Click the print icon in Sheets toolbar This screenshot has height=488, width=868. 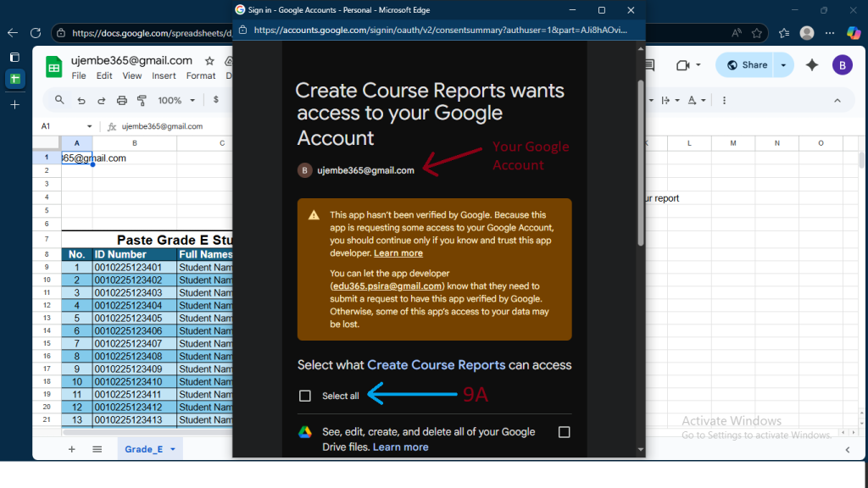pyautogui.click(x=121, y=100)
